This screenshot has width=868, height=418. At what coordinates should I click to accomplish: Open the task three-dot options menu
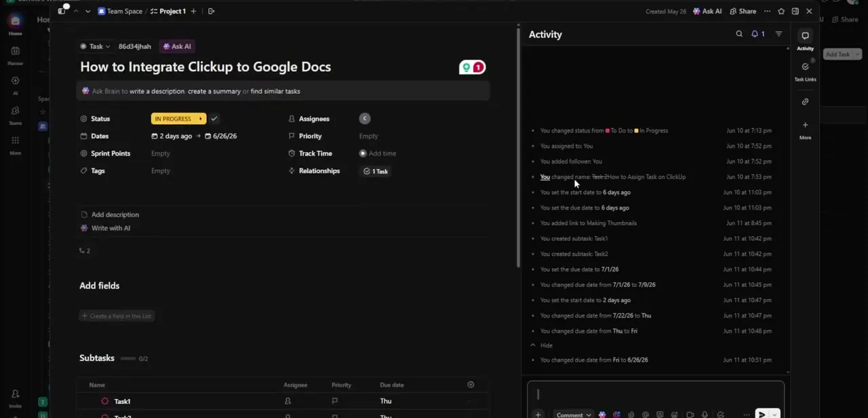tap(767, 11)
